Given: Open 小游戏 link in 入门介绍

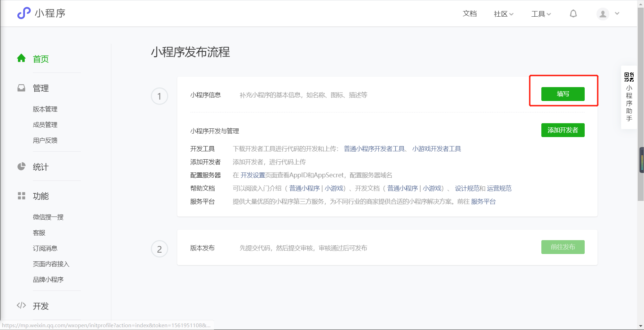Looking at the screenshot, I should pos(334,188).
